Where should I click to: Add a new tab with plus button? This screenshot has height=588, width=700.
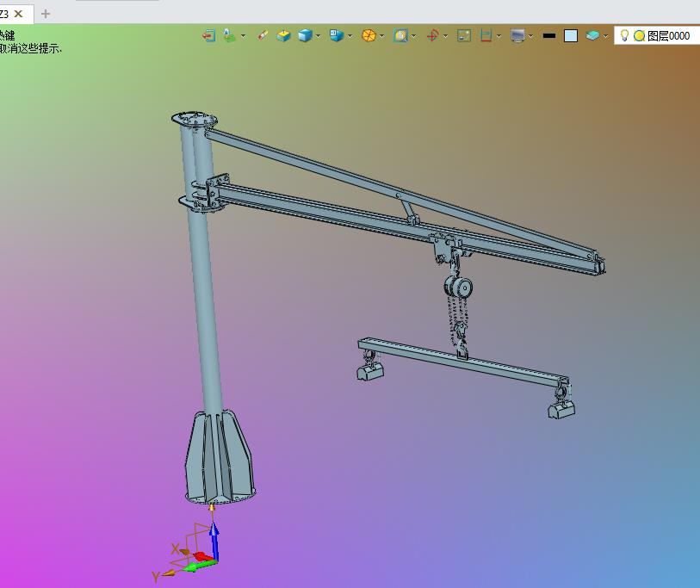point(46,14)
